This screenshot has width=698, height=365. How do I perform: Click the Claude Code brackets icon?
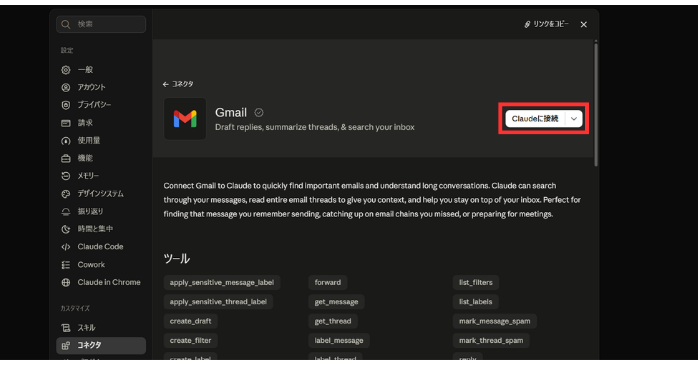coord(66,247)
